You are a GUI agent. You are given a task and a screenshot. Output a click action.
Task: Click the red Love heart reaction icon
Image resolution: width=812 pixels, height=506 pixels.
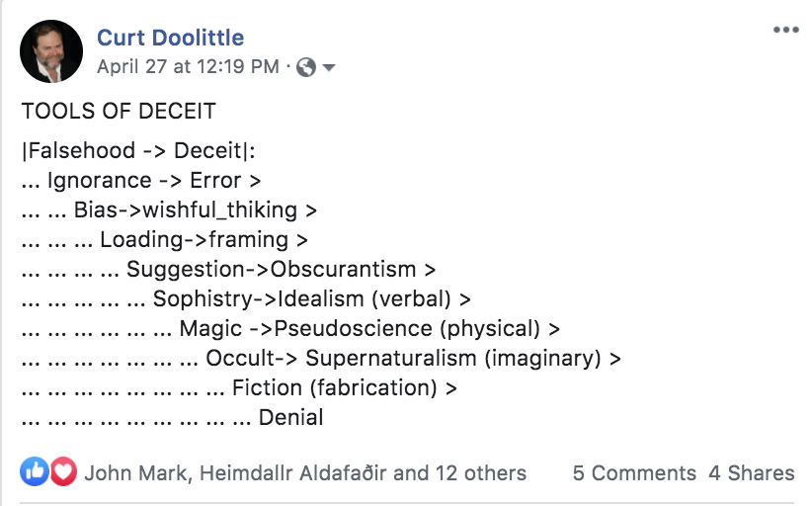63,472
